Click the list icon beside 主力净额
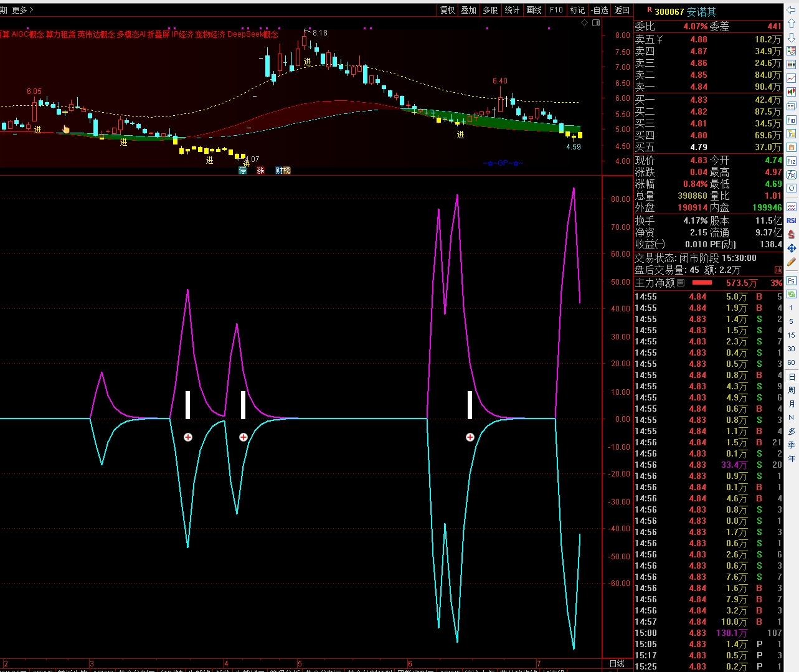The image size is (799, 672). pos(681,283)
